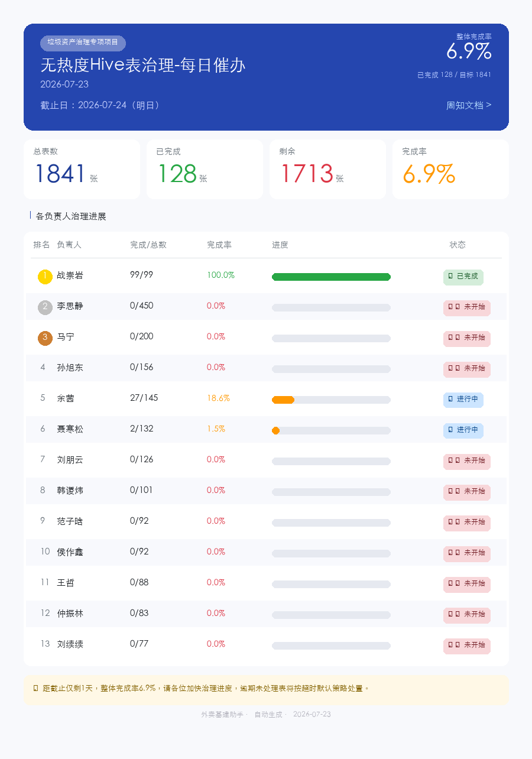The height and width of the screenshot is (759, 532).
Task: Select the name 仲振林 in the table
Action: [x=70, y=614]
